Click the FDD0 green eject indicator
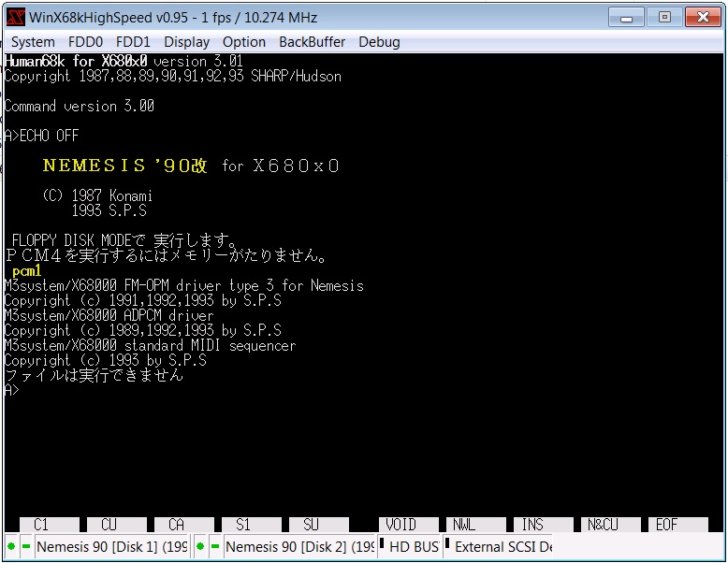 point(26,546)
